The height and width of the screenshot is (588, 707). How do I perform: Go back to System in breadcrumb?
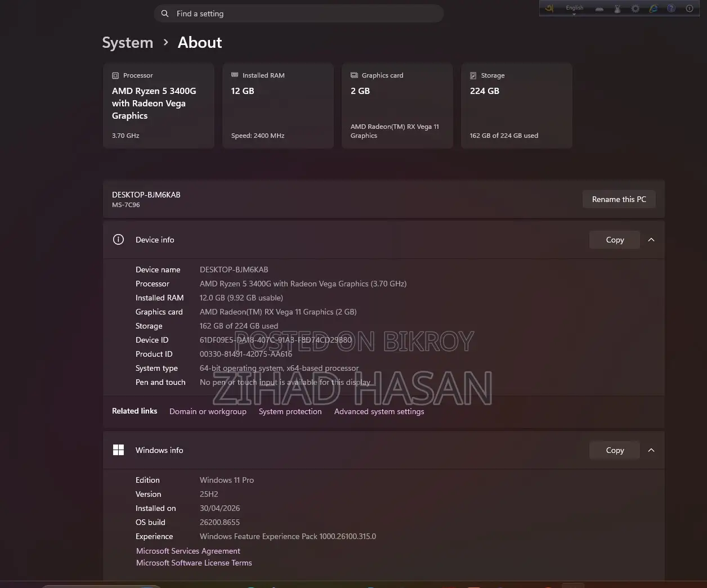(x=128, y=43)
